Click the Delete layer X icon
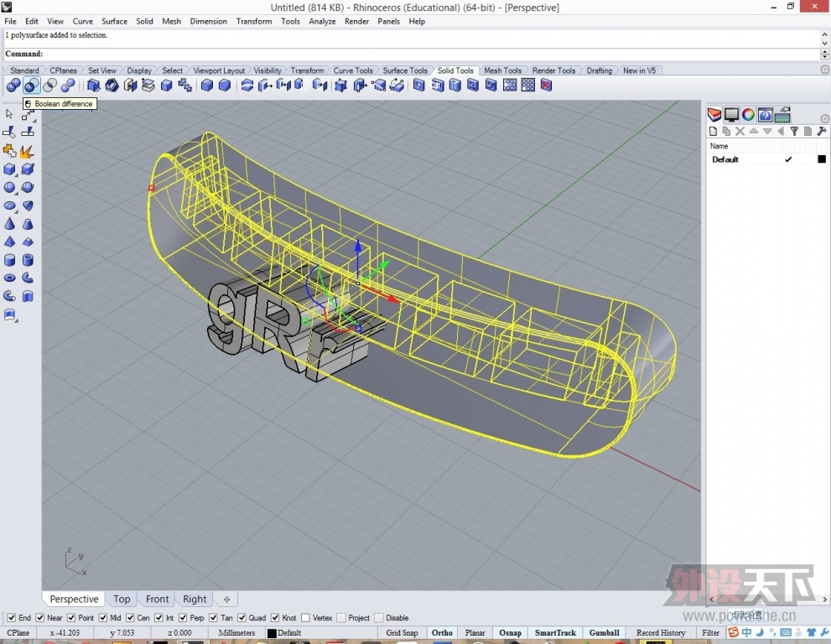Image resolution: width=831 pixels, height=644 pixels. (x=740, y=132)
